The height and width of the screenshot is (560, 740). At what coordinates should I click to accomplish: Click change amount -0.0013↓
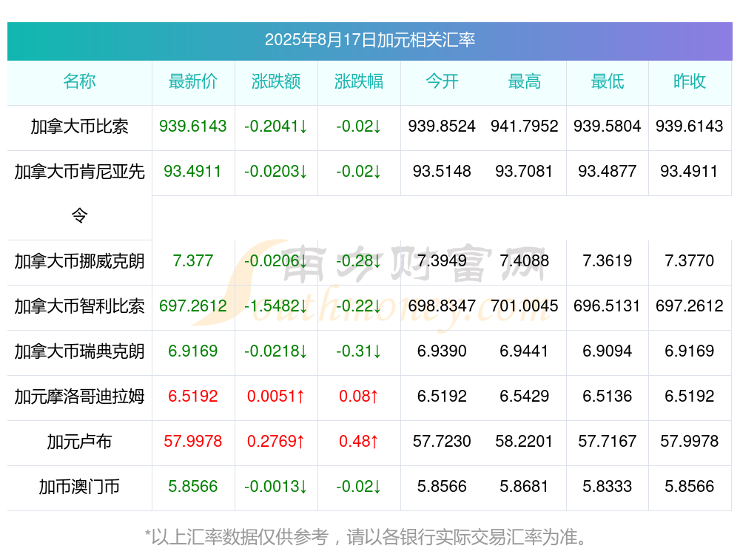[276, 487]
